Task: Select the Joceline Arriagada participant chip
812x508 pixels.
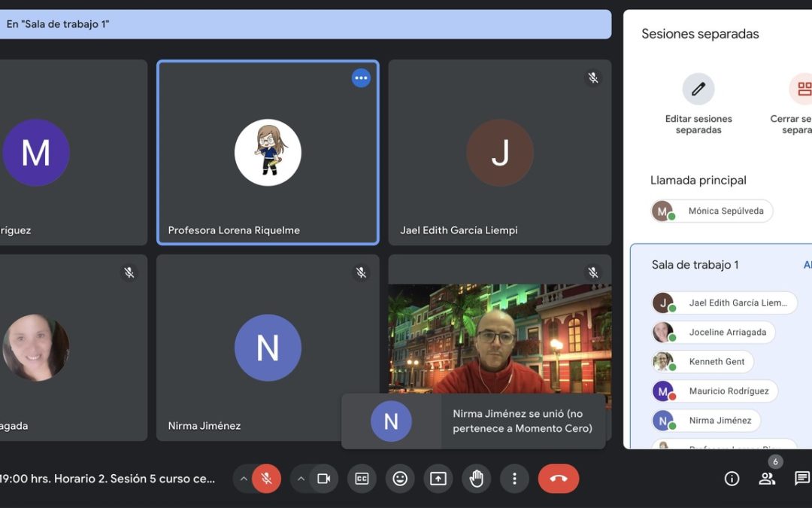Action: click(714, 333)
